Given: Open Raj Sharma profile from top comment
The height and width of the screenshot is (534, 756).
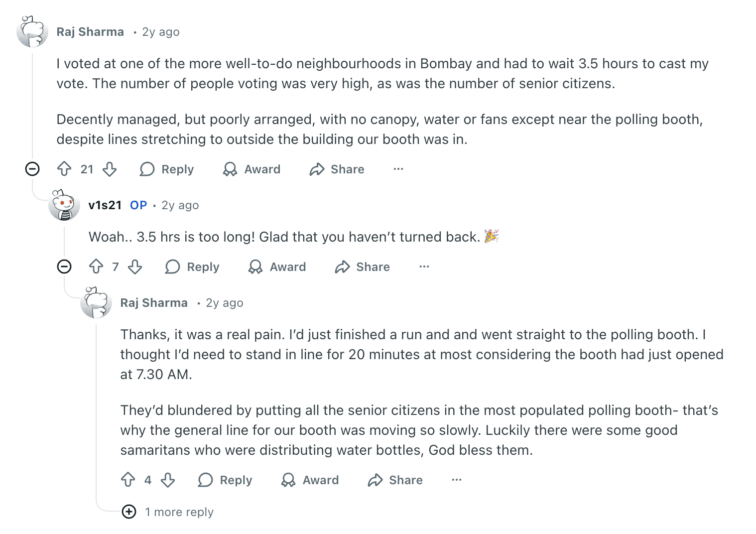Looking at the screenshot, I should pos(90,32).
